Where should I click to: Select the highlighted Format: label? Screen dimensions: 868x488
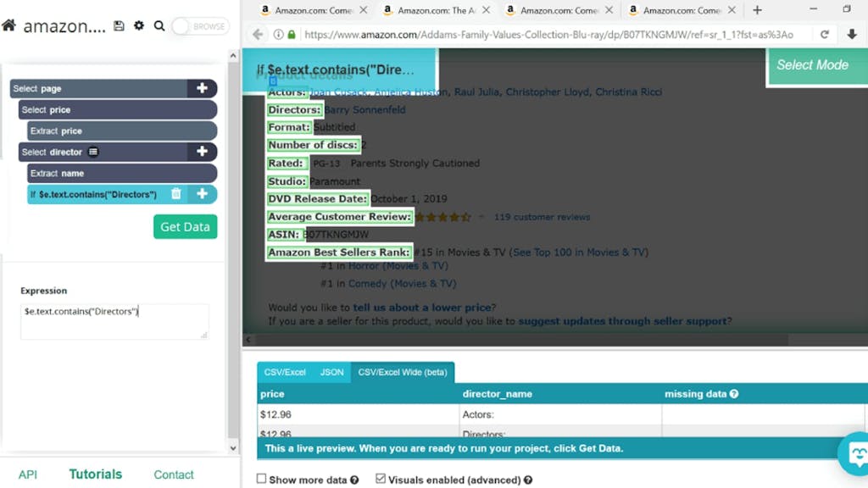(289, 127)
